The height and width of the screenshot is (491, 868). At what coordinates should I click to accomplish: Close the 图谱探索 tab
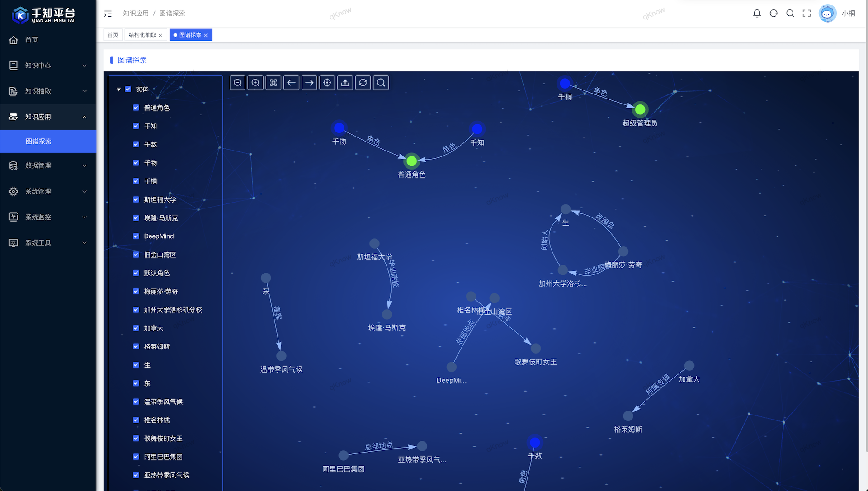206,35
